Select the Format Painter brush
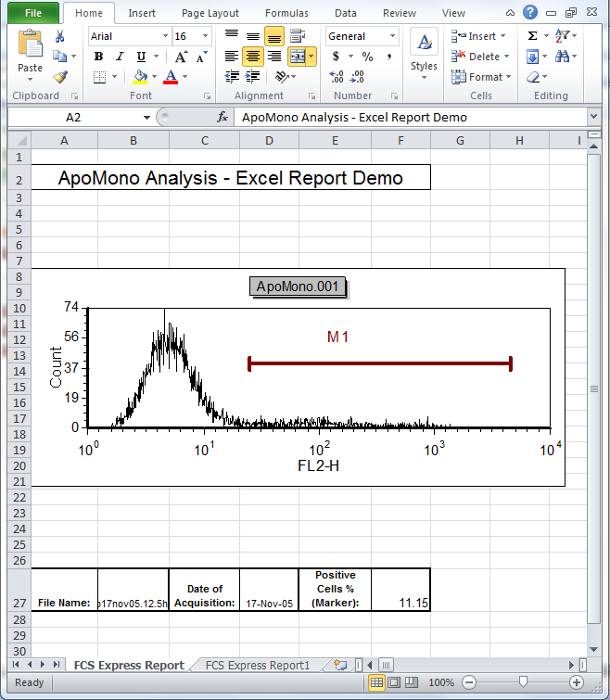Screen dimensions: 610x700 click(x=60, y=77)
